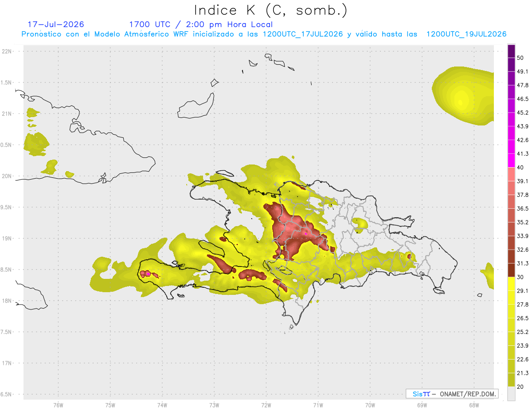Click the '35.2' color bar value
The image size is (532, 411).
[x=523, y=222]
